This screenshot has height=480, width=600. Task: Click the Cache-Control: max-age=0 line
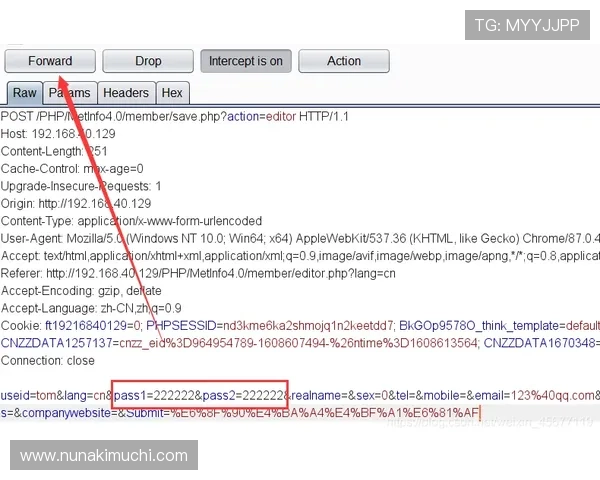point(72,169)
